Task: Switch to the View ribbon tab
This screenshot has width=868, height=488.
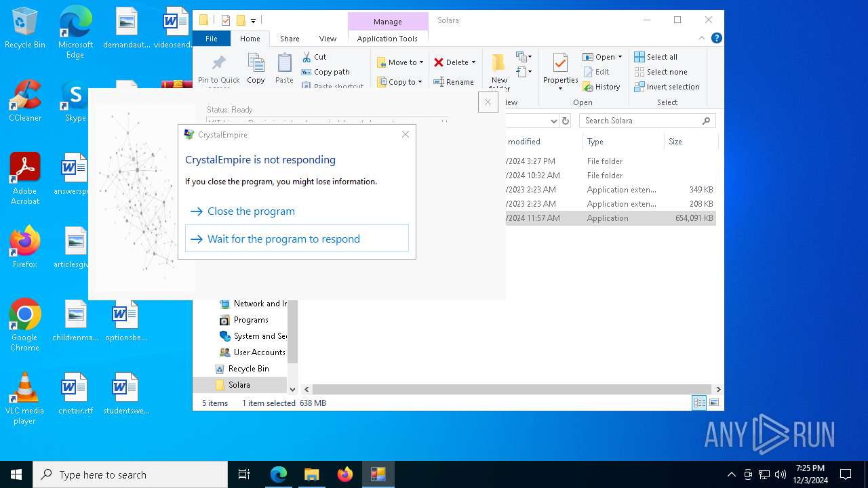Action: (x=328, y=39)
